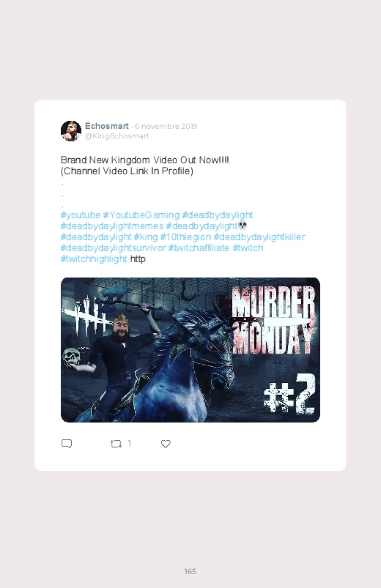Open the #twitchhighlight hashtag
Viewport: 381px width, 588px height.
pyautogui.click(x=94, y=258)
